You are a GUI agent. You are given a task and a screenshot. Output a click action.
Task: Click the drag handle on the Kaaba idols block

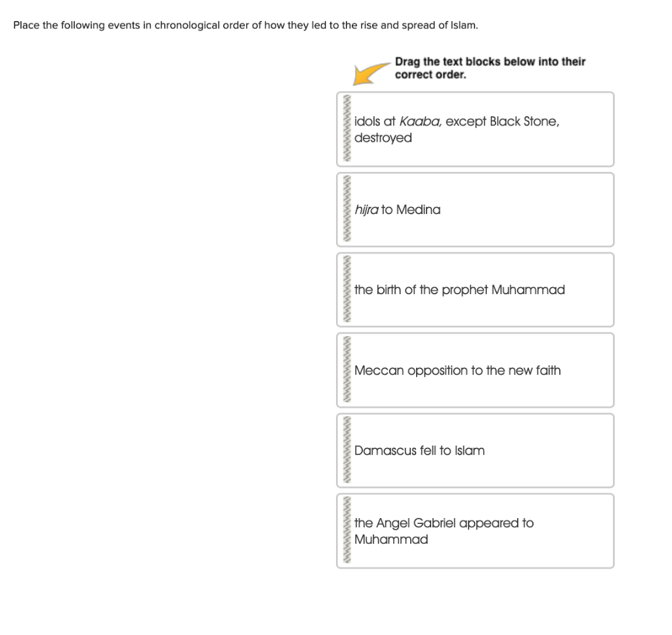[346, 129]
